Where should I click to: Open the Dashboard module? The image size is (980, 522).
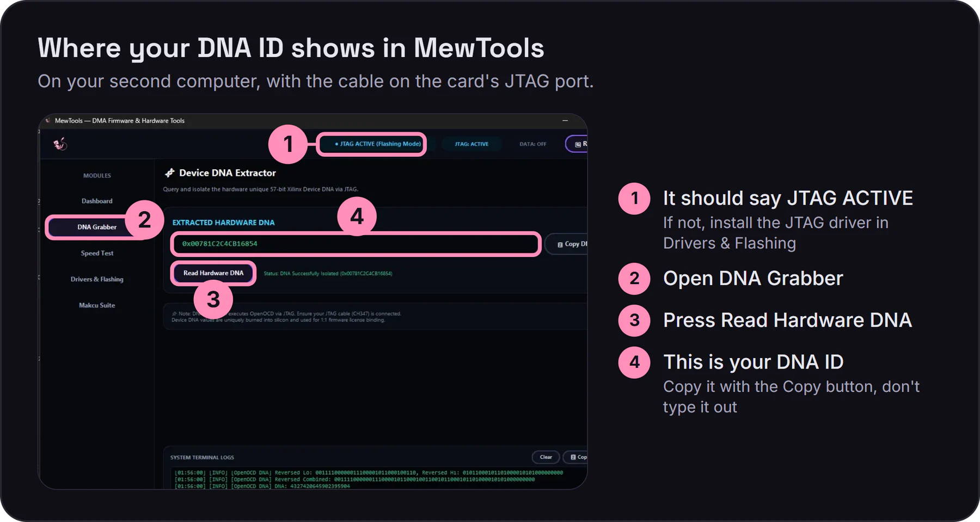click(97, 201)
